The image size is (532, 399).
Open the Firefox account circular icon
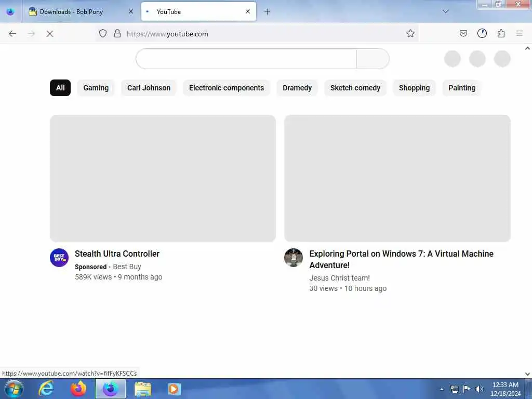point(482,33)
